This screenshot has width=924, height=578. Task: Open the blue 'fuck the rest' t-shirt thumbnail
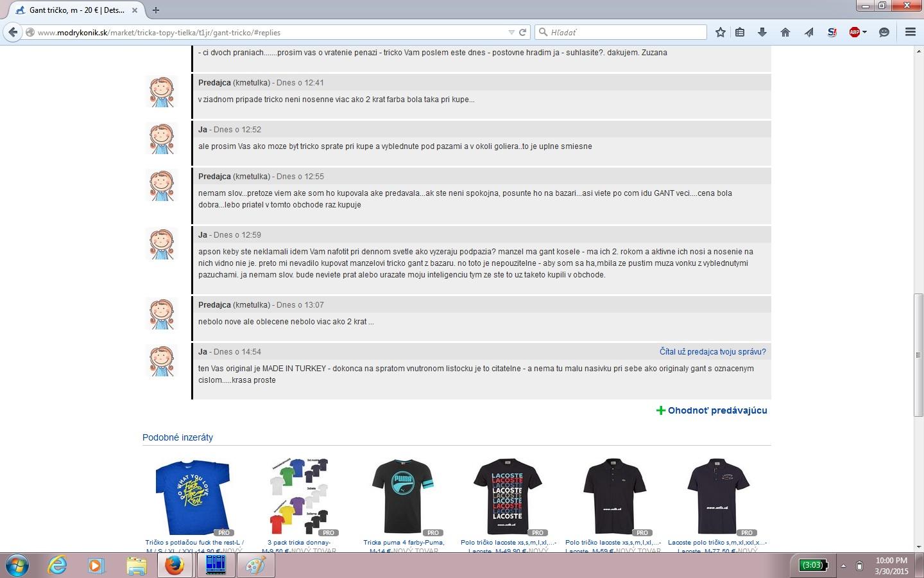click(x=193, y=496)
